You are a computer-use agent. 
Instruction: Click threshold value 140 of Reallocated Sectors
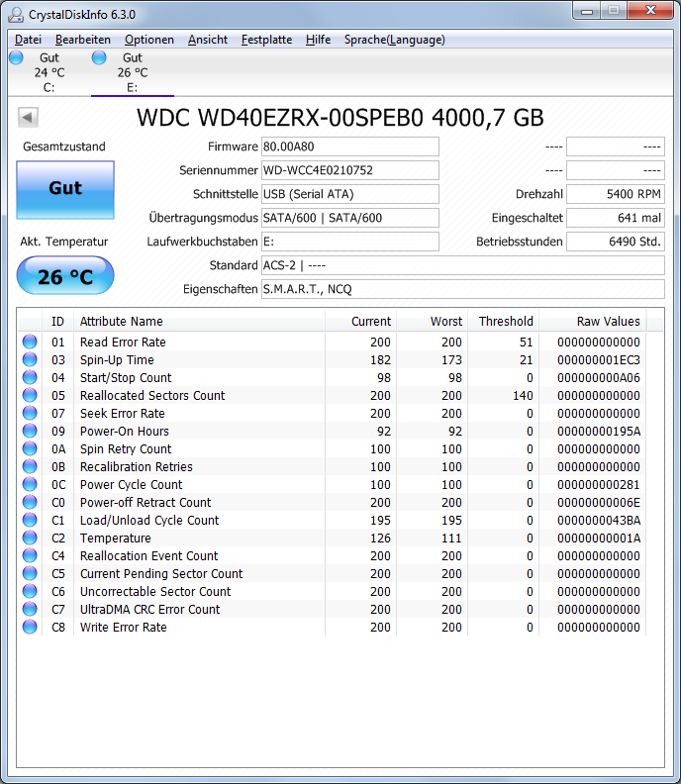point(523,396)
